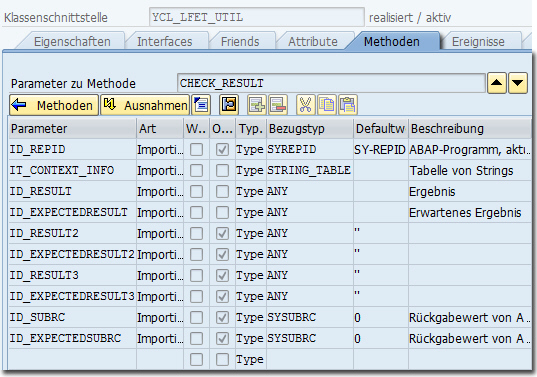Select the ID_EXPECTEDRESULT2 parameter cell
This screenshot has width=537, height=377.
(x=72, y=254)
